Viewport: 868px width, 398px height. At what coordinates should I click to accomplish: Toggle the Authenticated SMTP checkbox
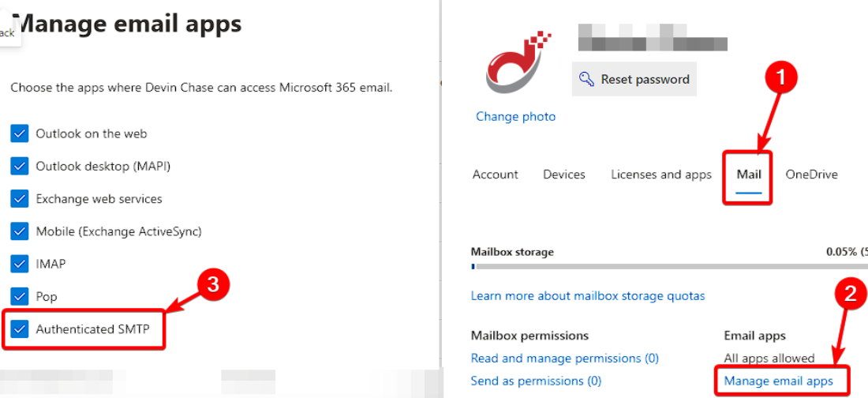(x=20, y=329)
